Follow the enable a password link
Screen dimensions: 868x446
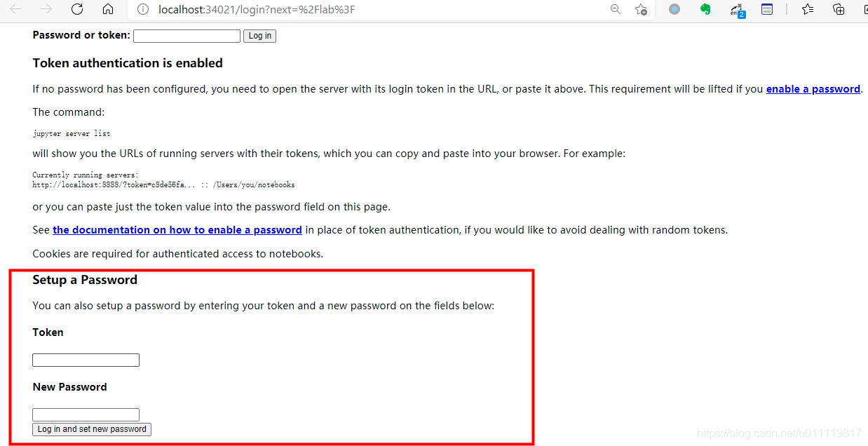click(813, 89)
